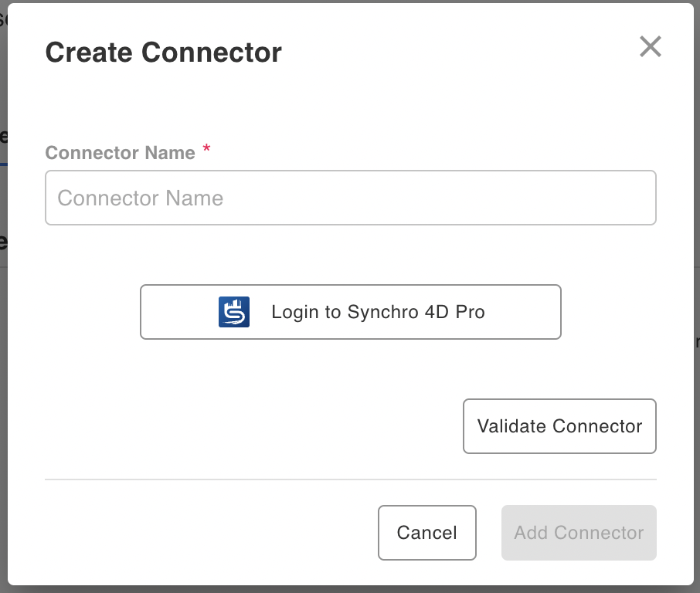The image size is (700, 593).
Task: Click the X icon at dialog top-right
Action: [x=650, y=46]
